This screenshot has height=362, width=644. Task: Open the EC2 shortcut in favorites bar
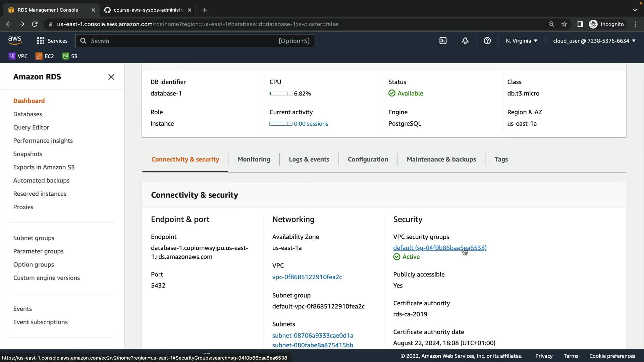click(45, 56)
